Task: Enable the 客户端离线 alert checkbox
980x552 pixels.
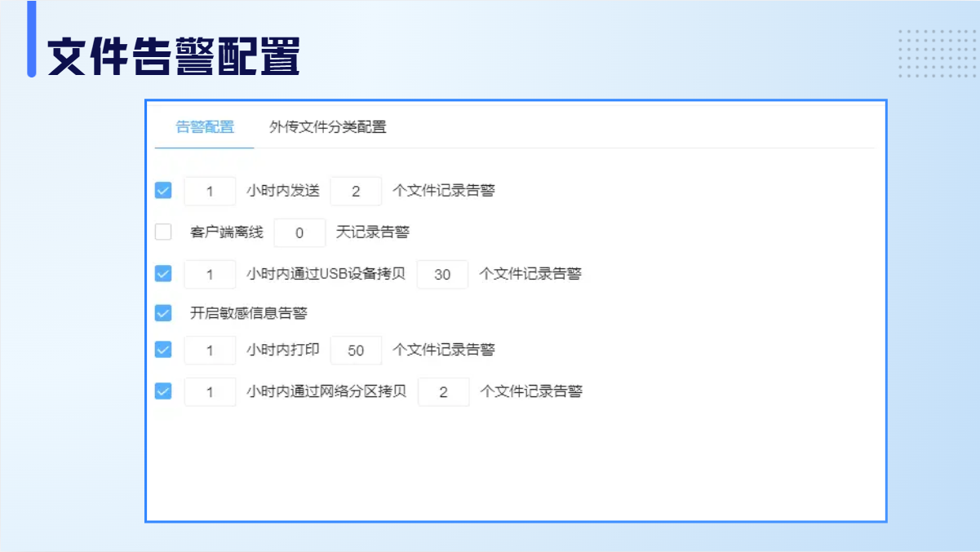Action: point(163,232)
